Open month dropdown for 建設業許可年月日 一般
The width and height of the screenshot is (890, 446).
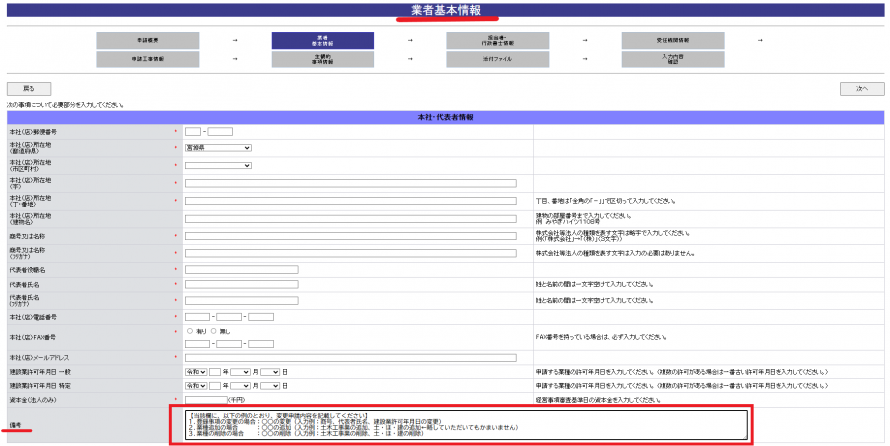tap(240, 372)
